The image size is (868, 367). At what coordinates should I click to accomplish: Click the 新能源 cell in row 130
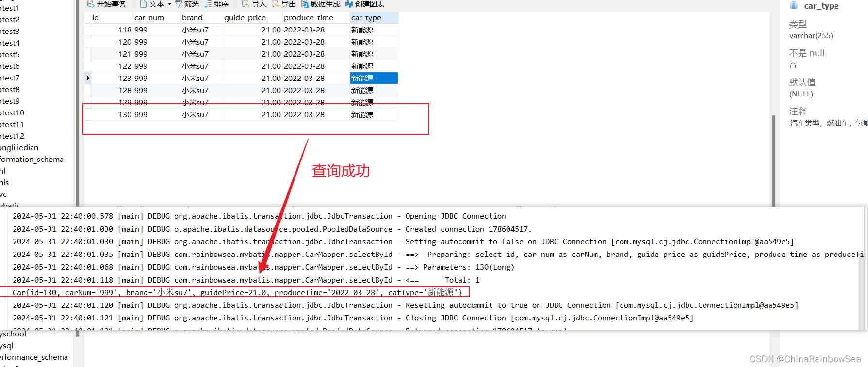point(374,115)
